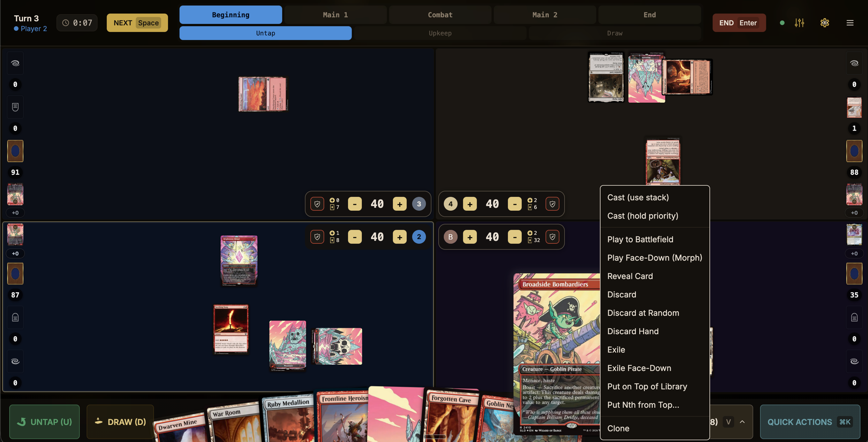Choose Clone from the context menu
This screenshot has width=868, height=442.
pyautogui.click(x=655, y=428)
